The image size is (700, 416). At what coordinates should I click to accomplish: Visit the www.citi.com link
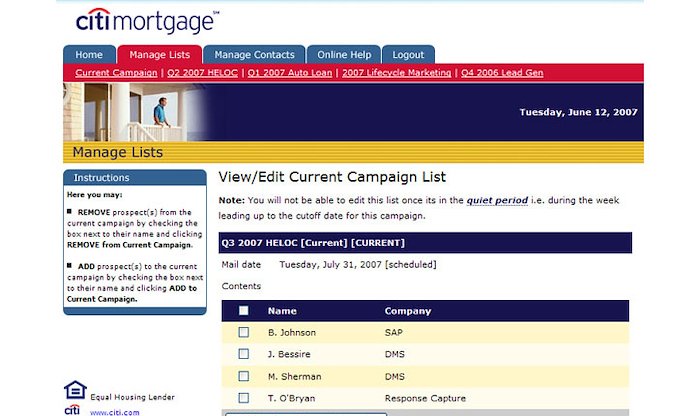[x=115, y=412]
